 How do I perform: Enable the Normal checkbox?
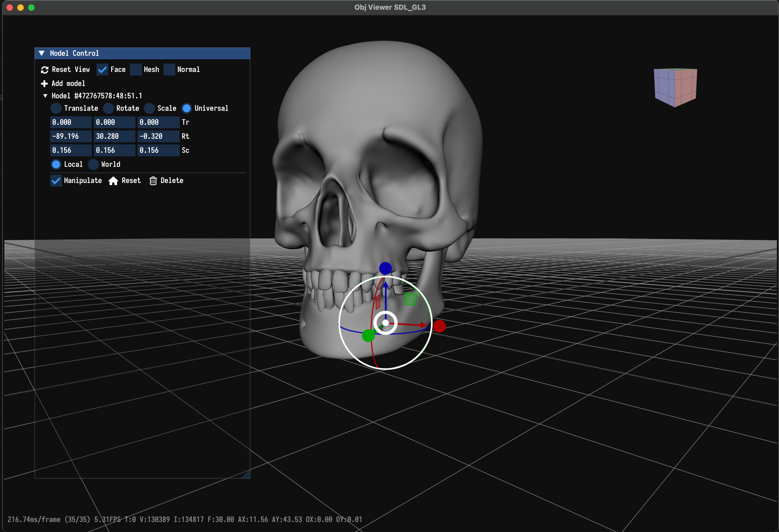(169, 70)
